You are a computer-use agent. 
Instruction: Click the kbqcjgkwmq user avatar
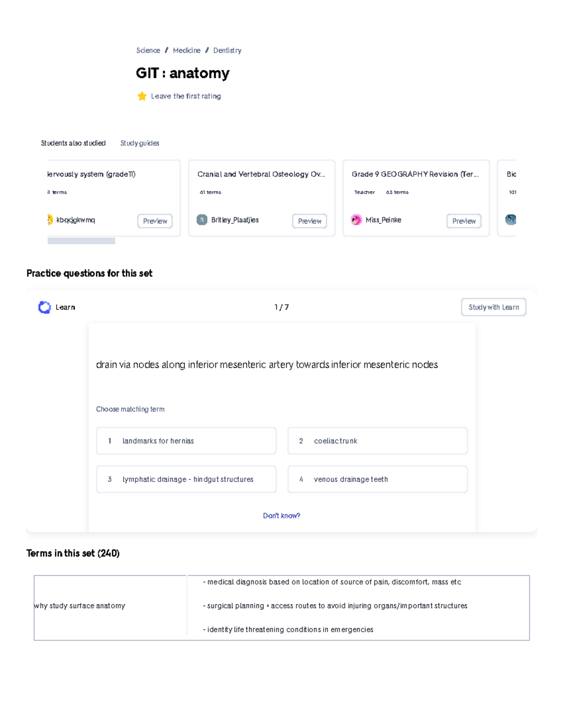(x=50, y=219)
